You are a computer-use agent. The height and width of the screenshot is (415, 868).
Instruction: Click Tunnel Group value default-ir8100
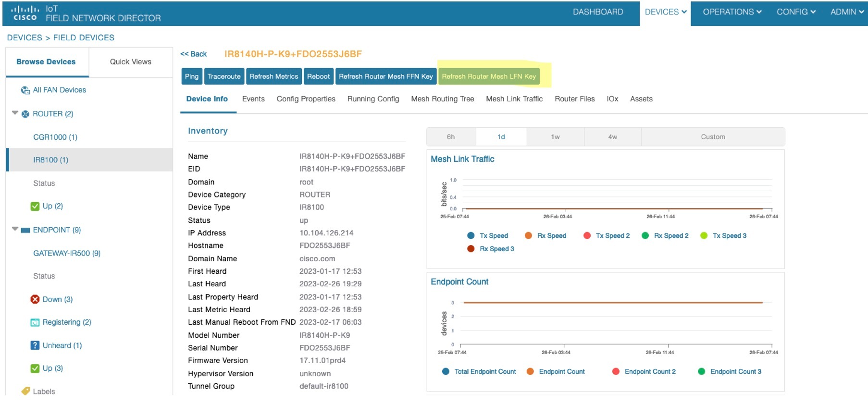click(x=324, y=387)
